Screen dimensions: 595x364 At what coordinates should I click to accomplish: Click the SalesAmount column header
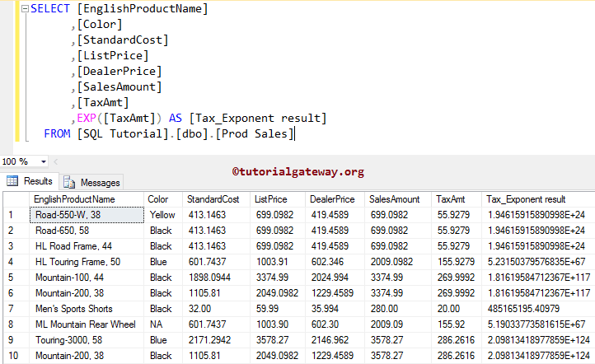click(x=398, y=199)
